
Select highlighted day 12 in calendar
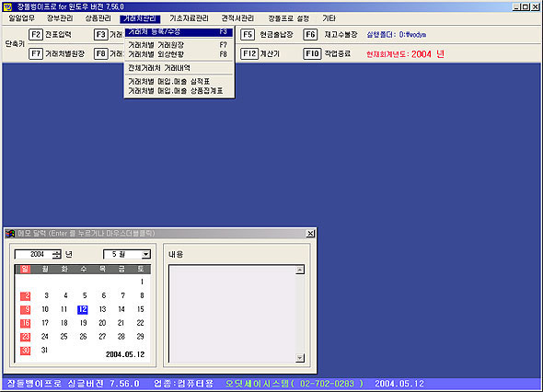[83, 309]
